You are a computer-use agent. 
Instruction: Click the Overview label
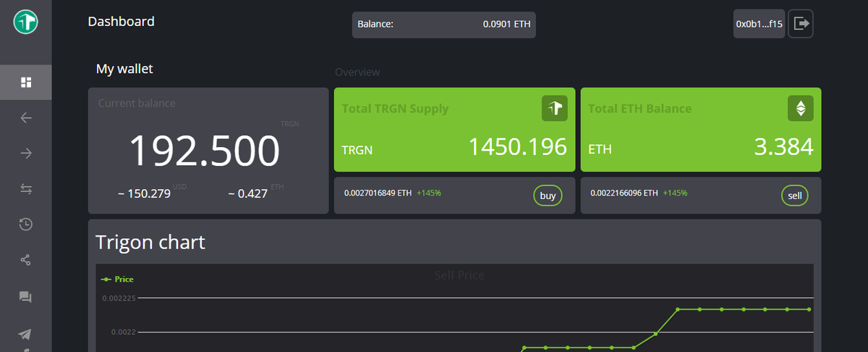coord(357,72)
